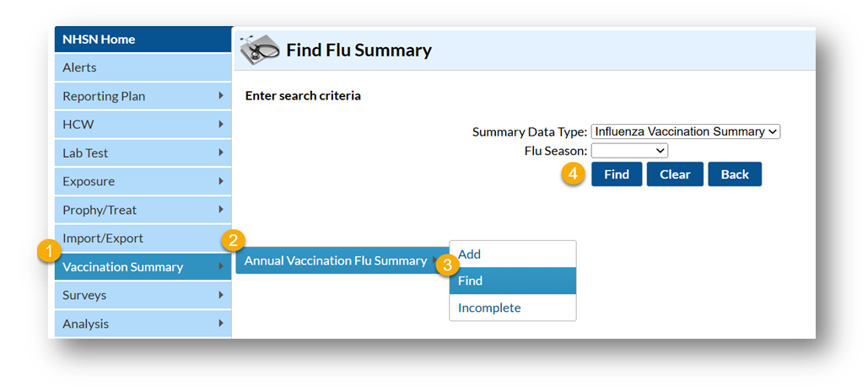Open the Lab Test menu item

click(85, 153)
